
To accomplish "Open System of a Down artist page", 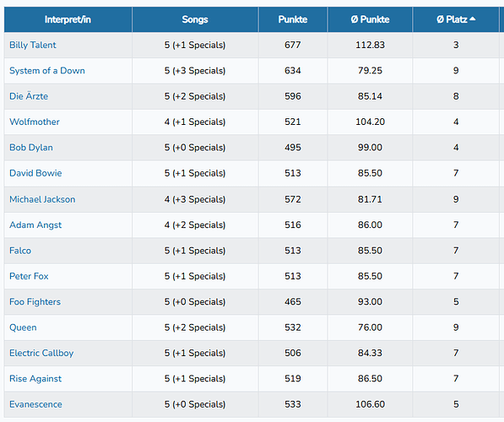I will (47, 71).
